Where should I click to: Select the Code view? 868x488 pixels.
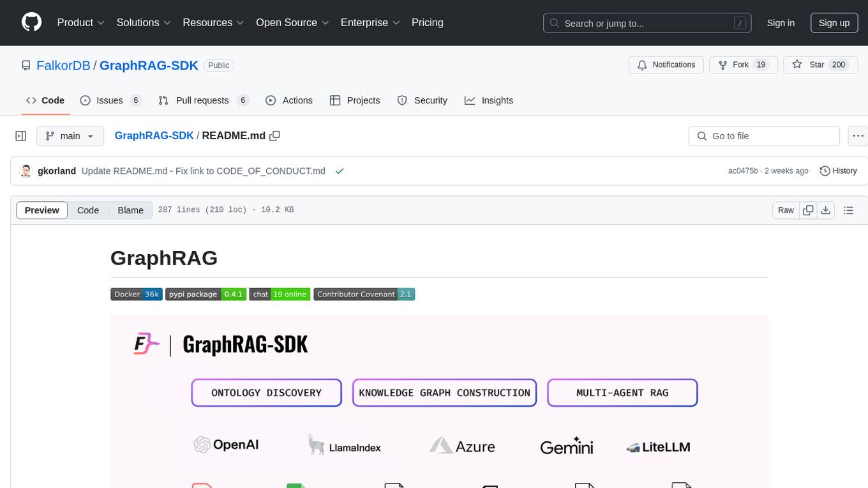[88, 210]
